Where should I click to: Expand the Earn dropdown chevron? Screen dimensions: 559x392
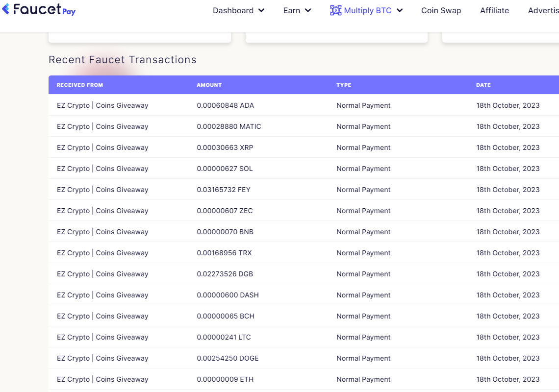tap(308, 11)
